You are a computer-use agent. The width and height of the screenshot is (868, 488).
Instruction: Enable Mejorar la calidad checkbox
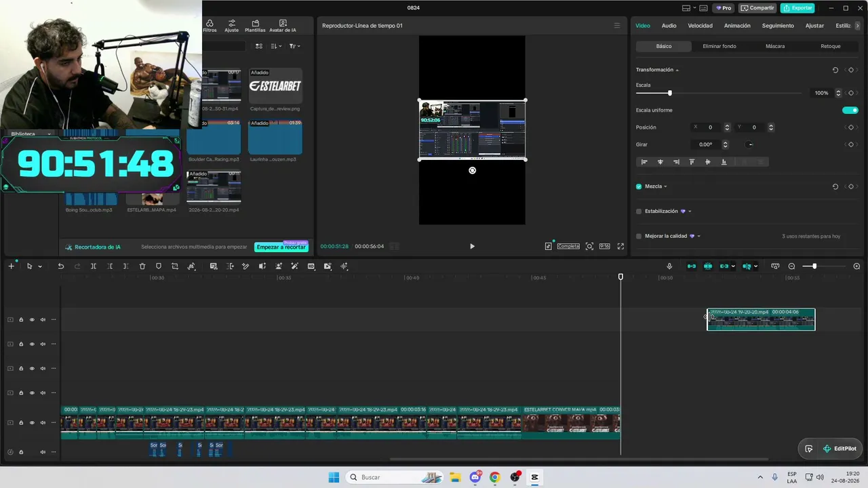[639, 237]
